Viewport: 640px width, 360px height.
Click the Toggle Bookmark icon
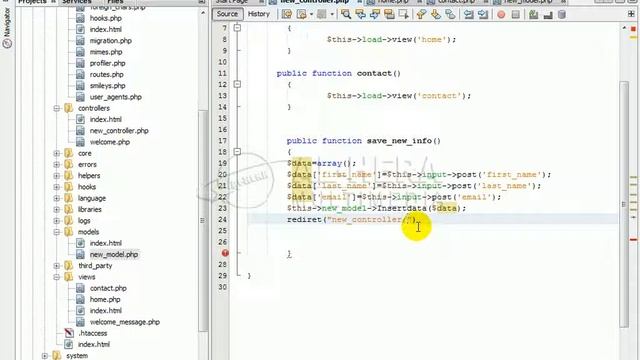pos(450,14)
